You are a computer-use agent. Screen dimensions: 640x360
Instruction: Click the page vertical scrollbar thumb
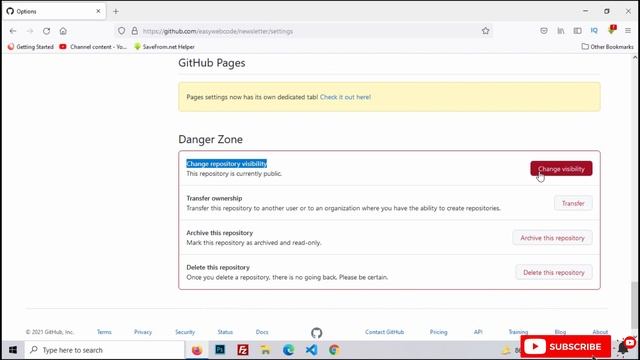(634, 304)
